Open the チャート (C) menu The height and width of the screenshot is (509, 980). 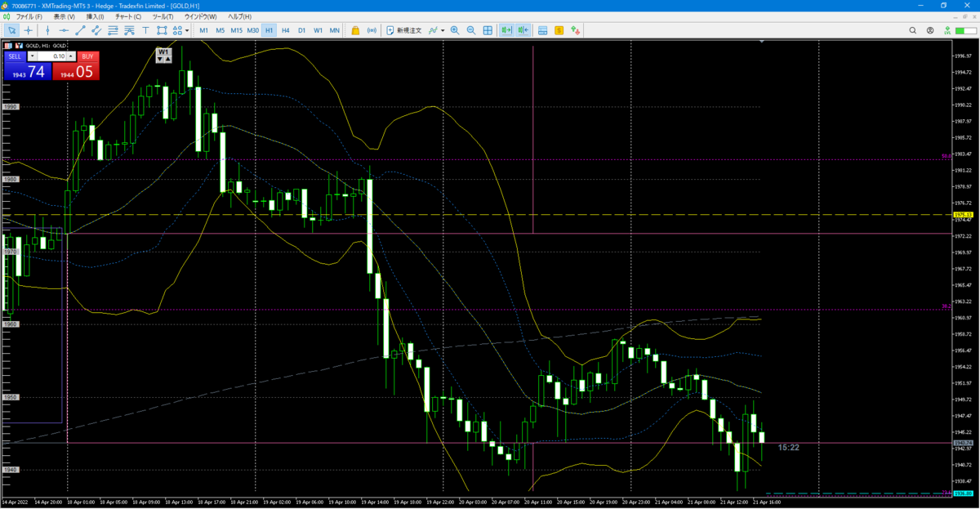[x=128, y=16]
